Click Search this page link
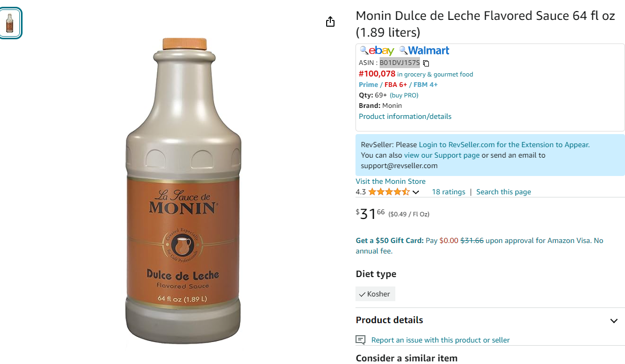Screen dimensions: 625x364 (503, 192)
